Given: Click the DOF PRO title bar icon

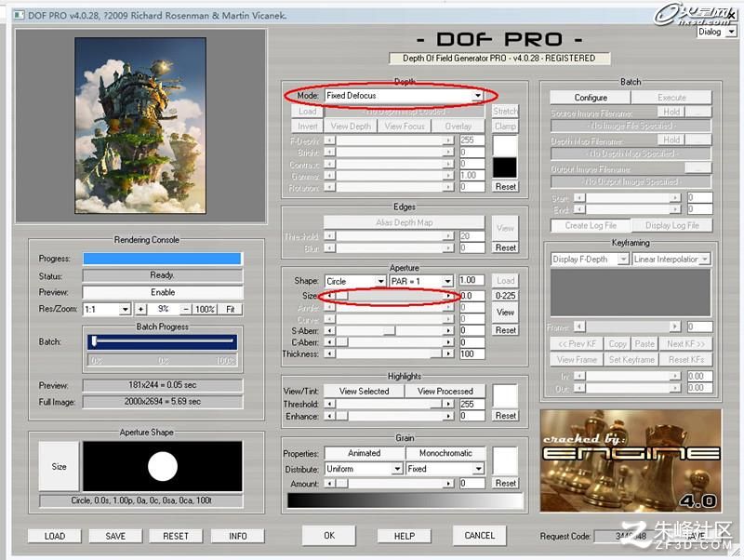Looking at the screenshot, I should [19, 15].
